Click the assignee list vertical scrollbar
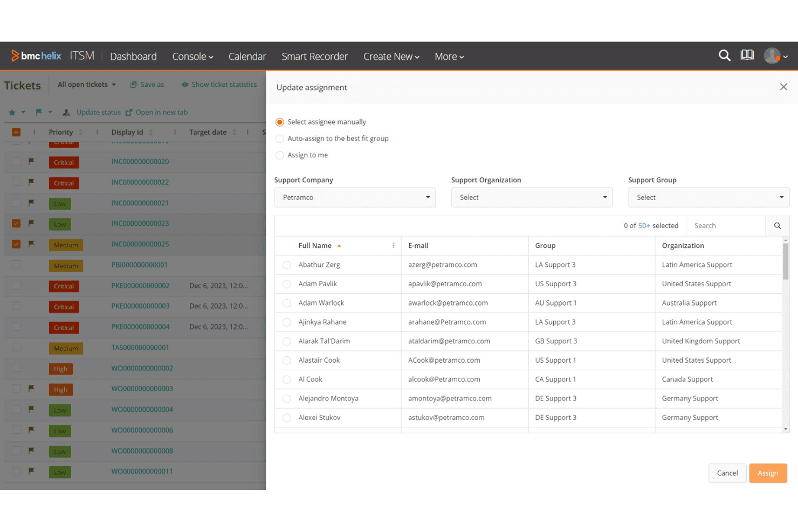The image size is (798, 532). (786, 261)
